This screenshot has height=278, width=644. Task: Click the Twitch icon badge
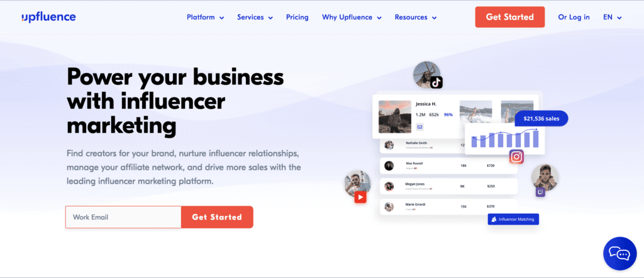coord(540,192)
